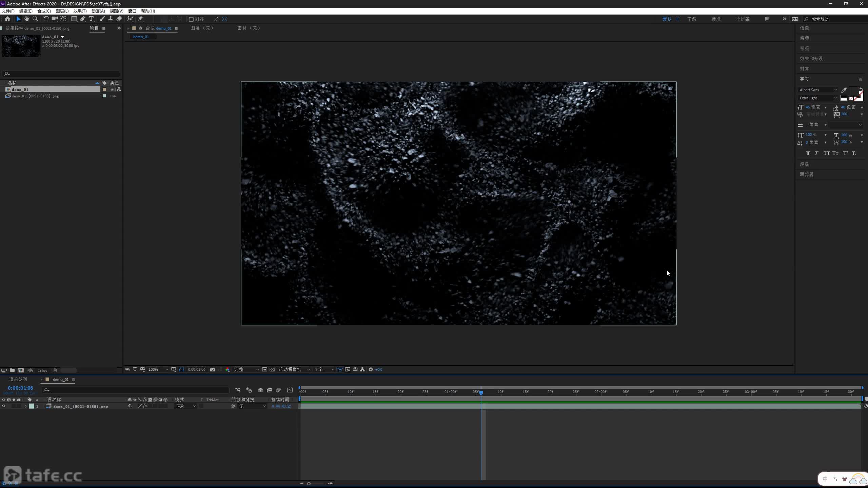Toggle hide shy layers switch
This screenshot has height=488, width=868.
260,390
